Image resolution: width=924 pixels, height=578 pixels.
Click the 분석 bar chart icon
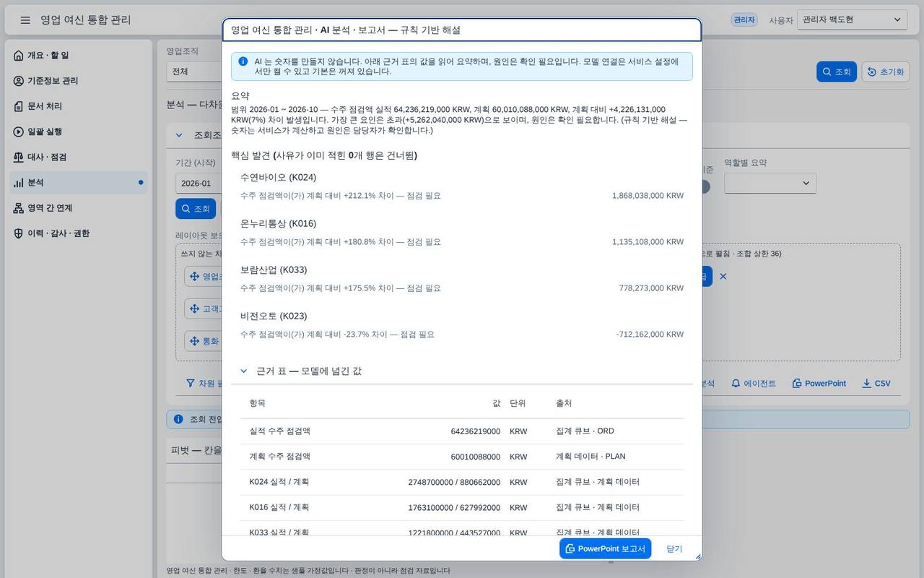(x=19, y=183)
